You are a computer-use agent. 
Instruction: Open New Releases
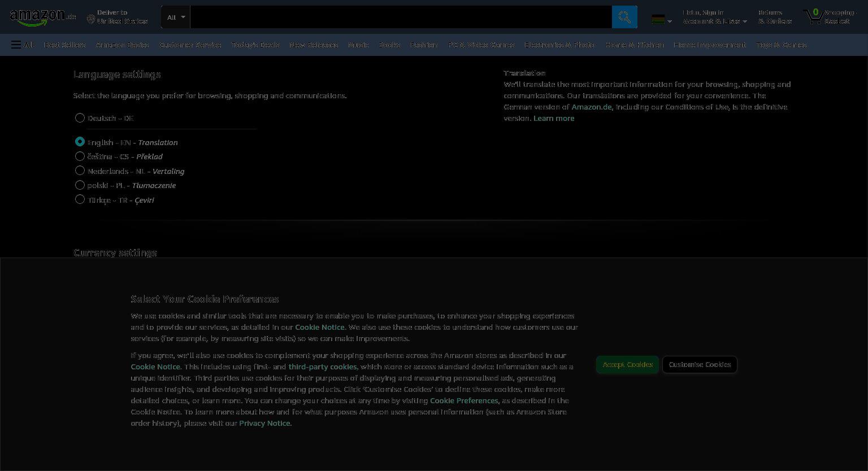click(x=314, y=45)
